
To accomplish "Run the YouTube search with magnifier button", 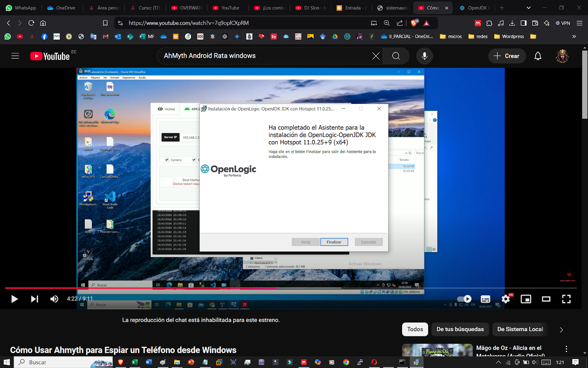I will click(396, 56).
